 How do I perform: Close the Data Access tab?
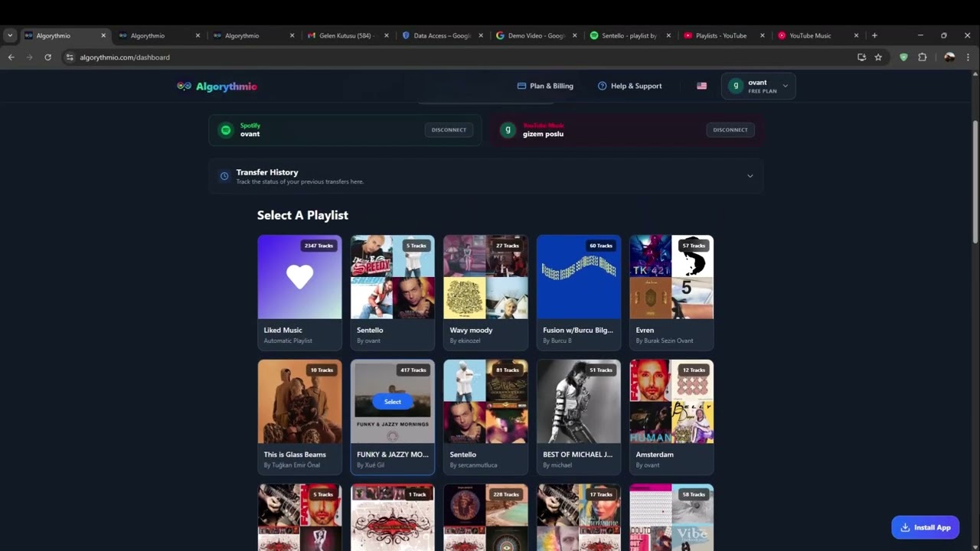(480, 35)
